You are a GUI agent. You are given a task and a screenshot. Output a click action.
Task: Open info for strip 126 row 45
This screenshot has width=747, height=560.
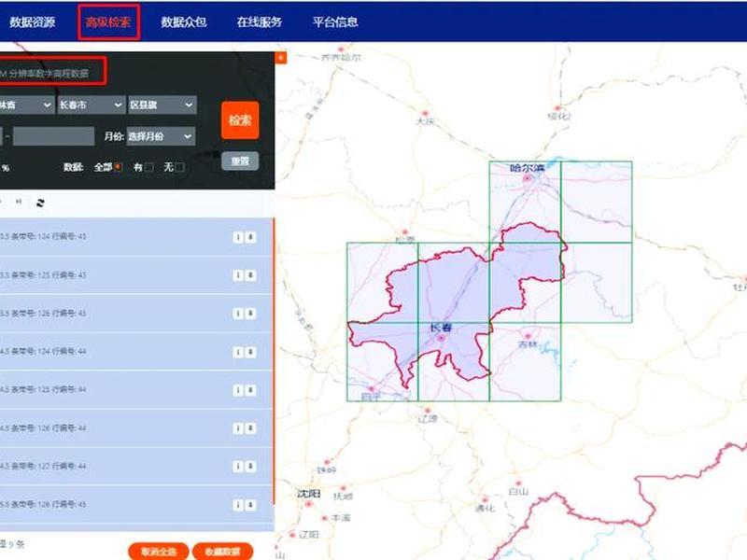[238, 505]
